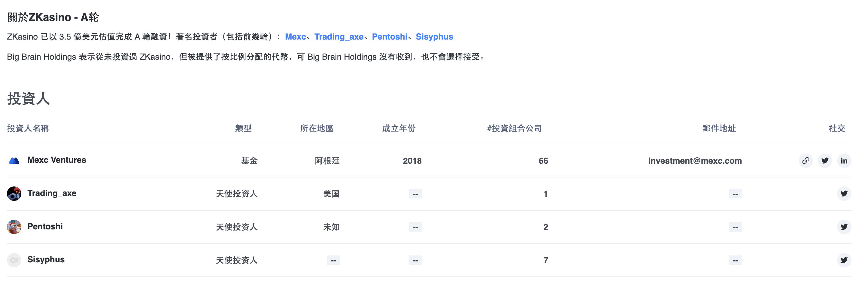The image size is (868, 289).
Task: Follow the Pentoshi link in description
Action: 389,37
